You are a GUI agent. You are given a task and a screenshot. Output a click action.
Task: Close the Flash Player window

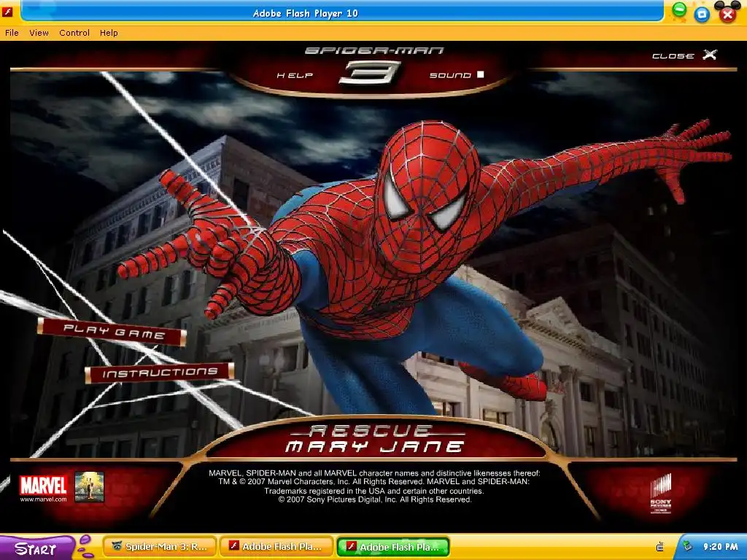point(727,15)
